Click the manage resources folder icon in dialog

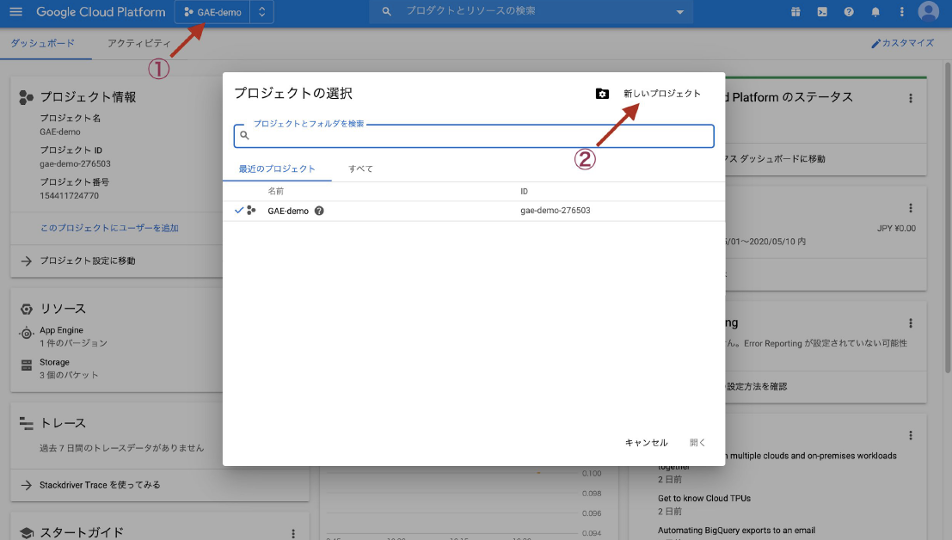[x=602, y=94]
